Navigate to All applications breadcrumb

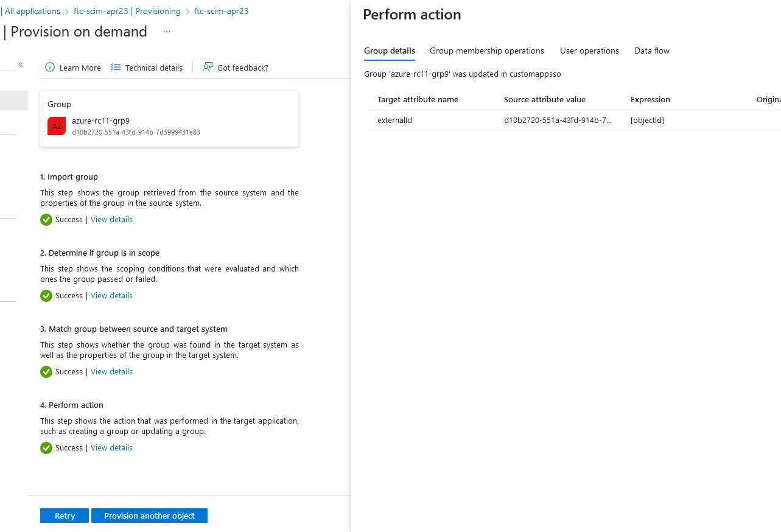32,11
